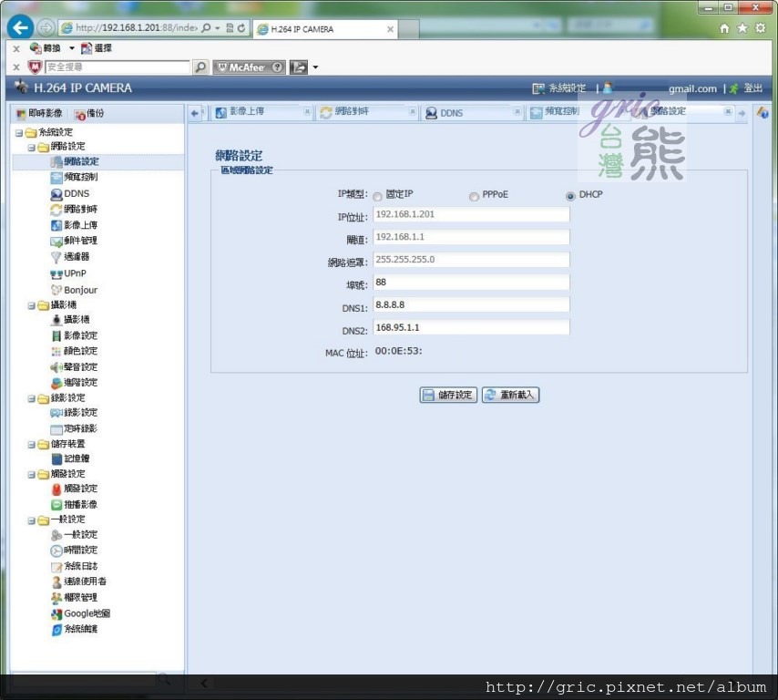
Task: Refresh the page with the reload icon
Action: point(241,28)
